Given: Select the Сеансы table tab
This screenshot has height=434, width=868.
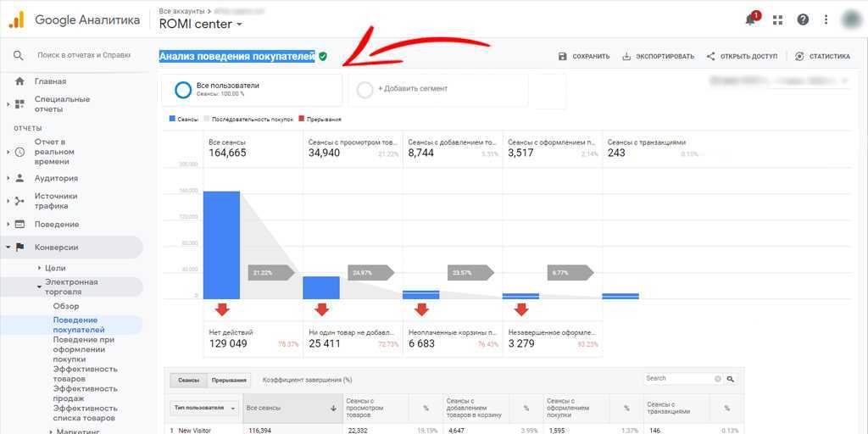Looking at the screenshot, I should 188,381.
